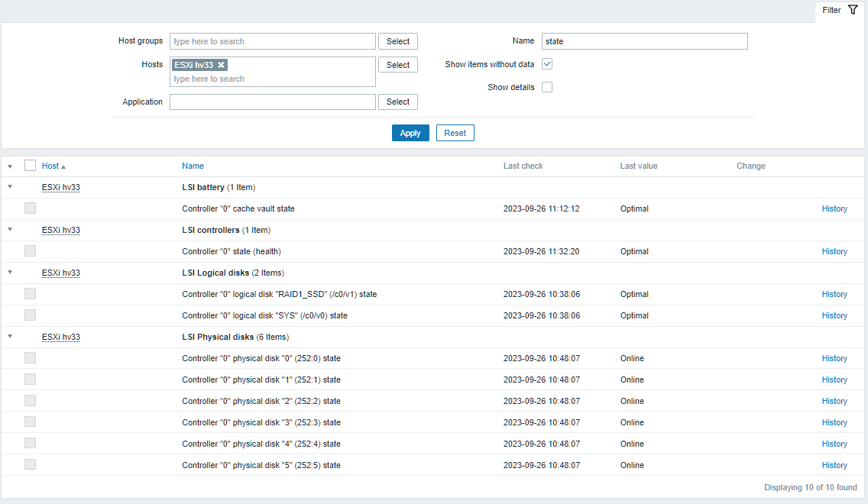868x504 pixels.
Task: Collapse the LSI Logical disks group
Action: [10, 272]
